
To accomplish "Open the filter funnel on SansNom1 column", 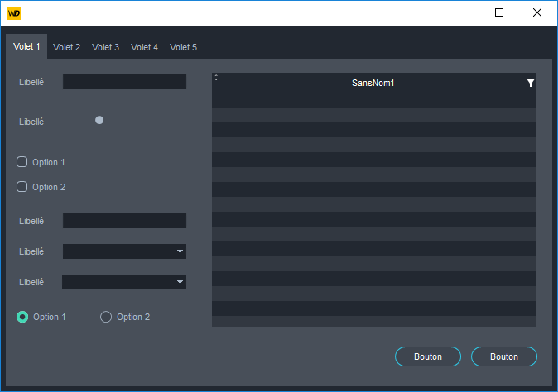I will point(530,83).
